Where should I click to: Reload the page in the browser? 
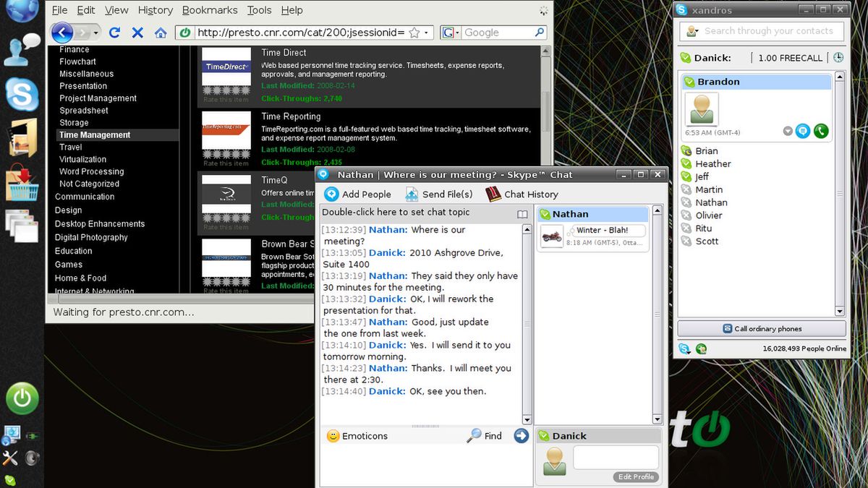[x=114, y=33]
